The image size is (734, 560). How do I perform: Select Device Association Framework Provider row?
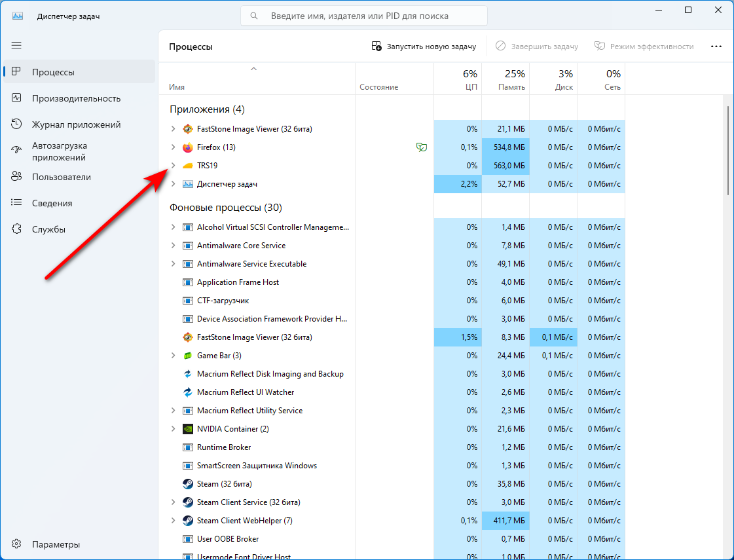click(x=392, y=319)
